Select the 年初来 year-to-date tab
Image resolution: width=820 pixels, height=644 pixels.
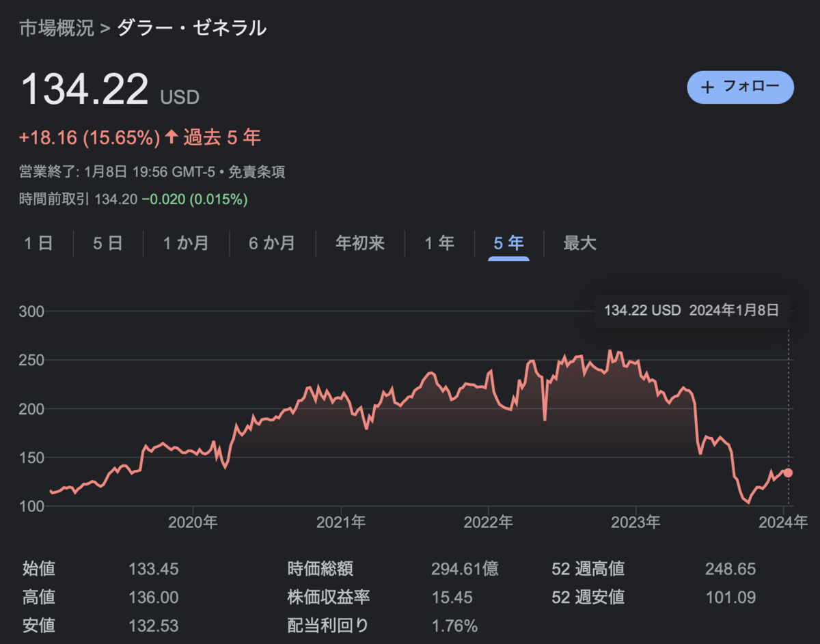click(360, 243)
